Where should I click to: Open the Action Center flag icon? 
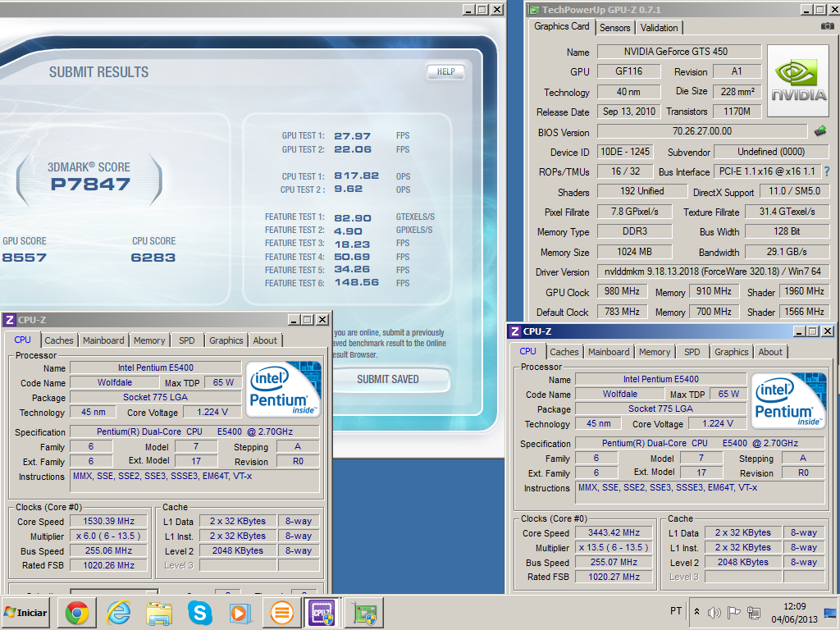tap(734, 612)
